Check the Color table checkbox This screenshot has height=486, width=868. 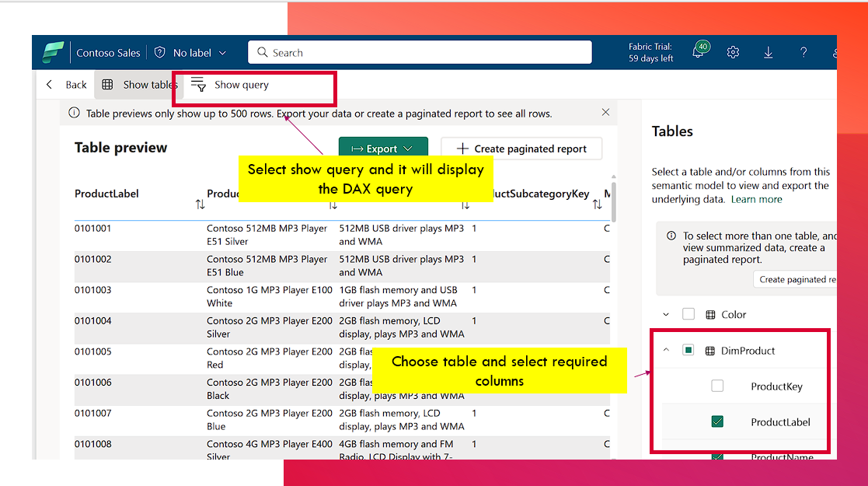688,315
